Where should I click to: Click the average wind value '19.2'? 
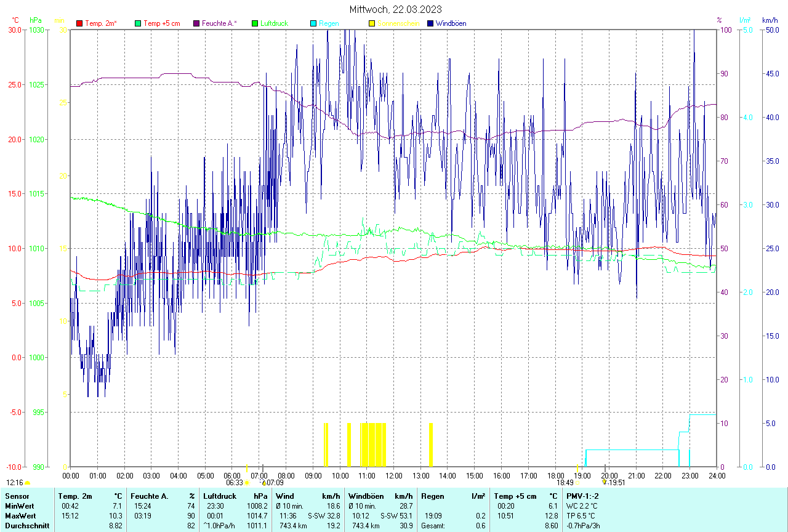click(332, 525)
